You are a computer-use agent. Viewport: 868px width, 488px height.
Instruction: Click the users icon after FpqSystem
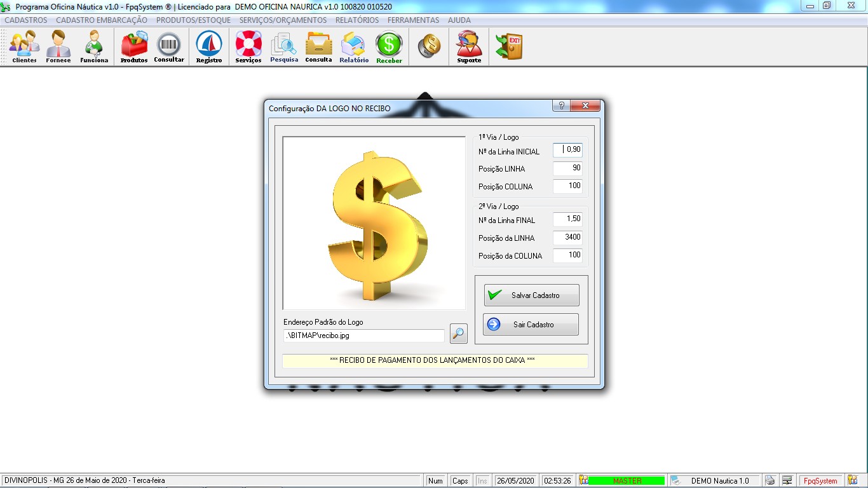tap(852, 480)
